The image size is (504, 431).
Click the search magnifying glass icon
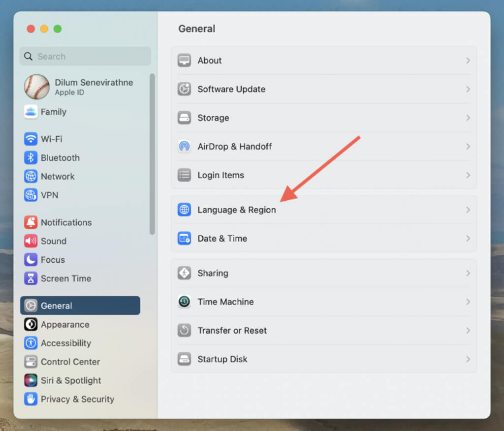pyautogui.click(x=28, y=56)
